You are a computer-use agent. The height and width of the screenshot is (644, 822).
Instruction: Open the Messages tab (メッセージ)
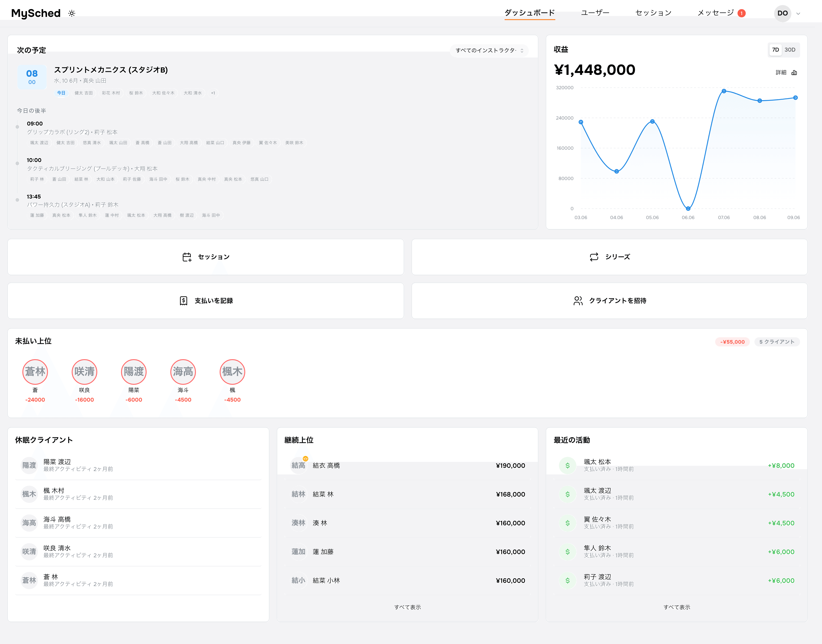[x=716, y=13]
